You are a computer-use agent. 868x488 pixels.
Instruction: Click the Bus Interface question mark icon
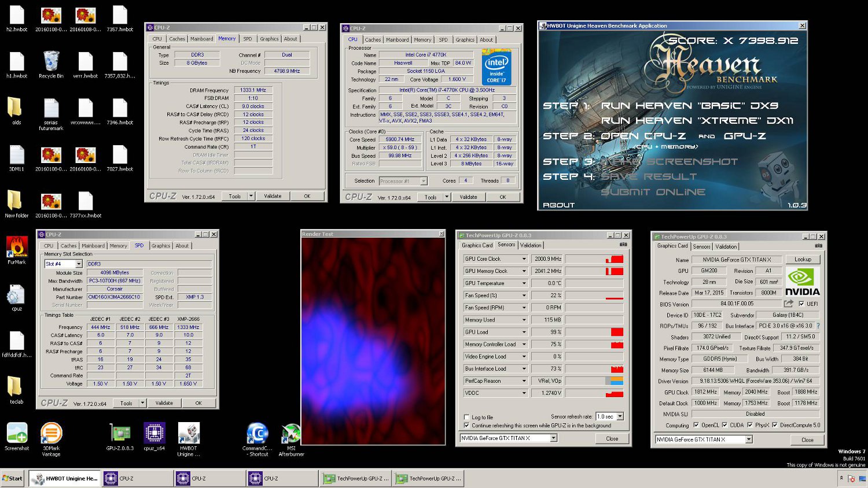point(818,326)
